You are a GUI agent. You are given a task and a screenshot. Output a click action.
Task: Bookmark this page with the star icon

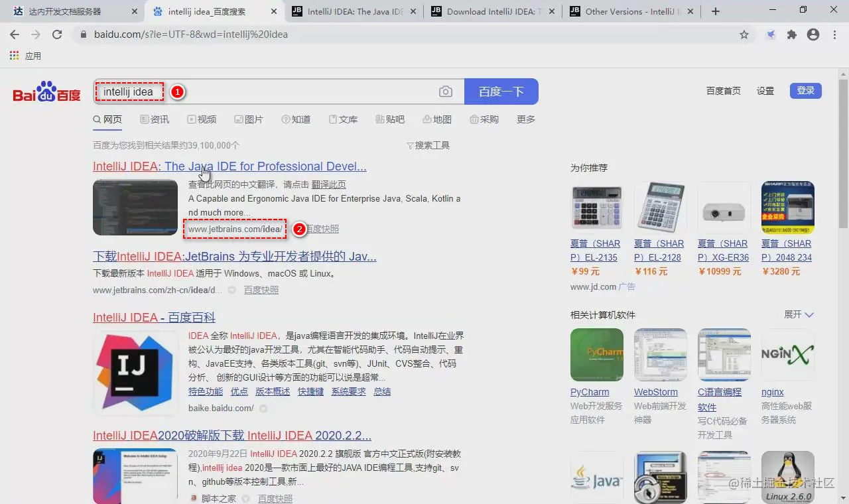pyautogui.click(x=744, y=34)
